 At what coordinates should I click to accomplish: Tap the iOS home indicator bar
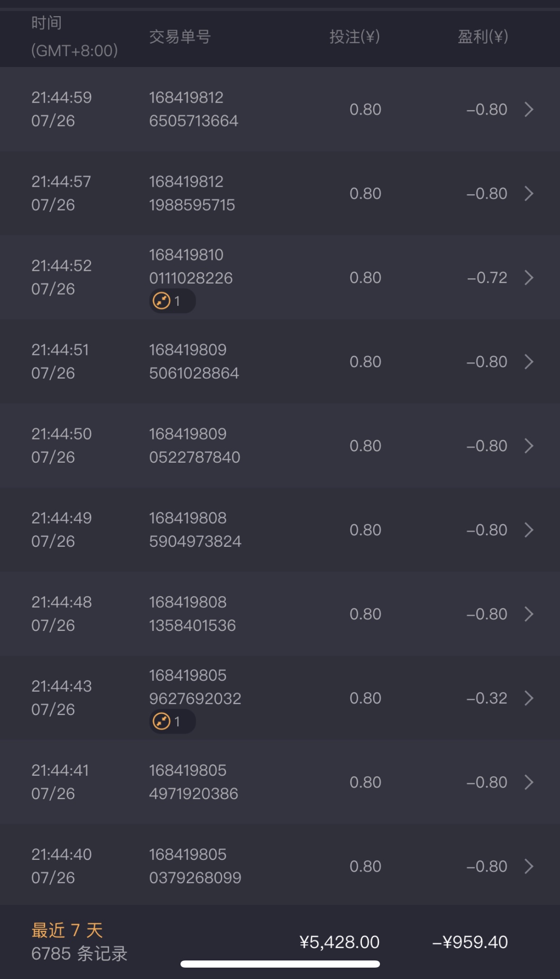[x=280, y=964]
